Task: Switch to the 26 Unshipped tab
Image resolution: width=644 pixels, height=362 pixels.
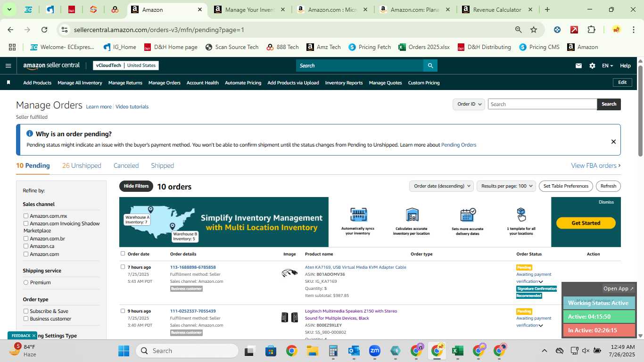Action: point(82,165)
